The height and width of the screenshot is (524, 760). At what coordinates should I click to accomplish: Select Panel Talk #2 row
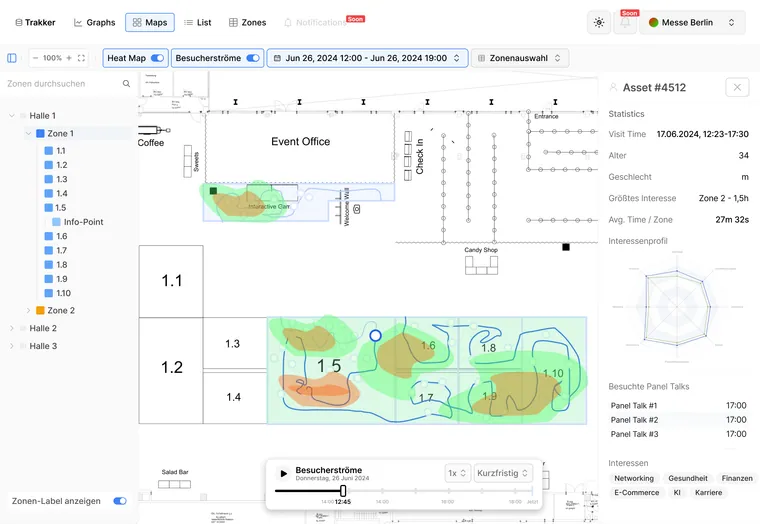(678, 420)
